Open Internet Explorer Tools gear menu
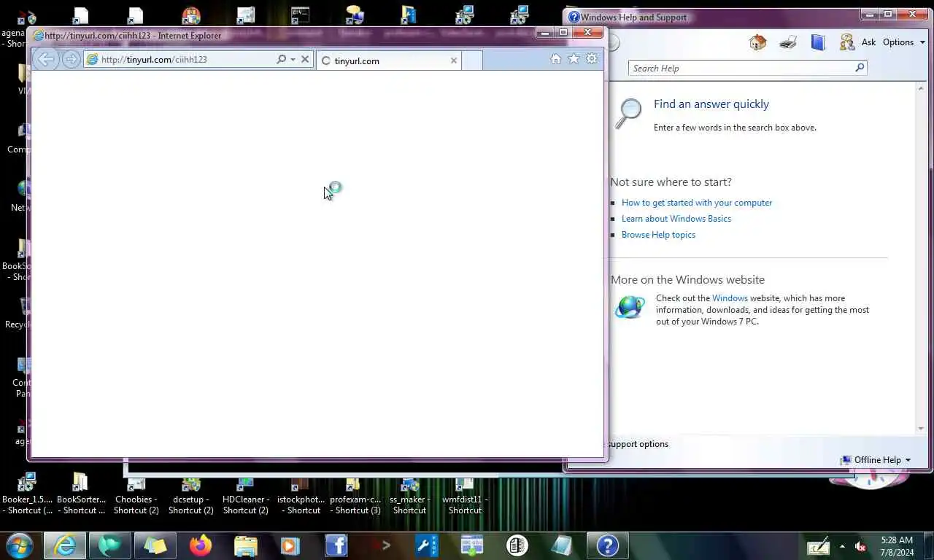Viewport: 934px width, 560px height. click(592, 59)
